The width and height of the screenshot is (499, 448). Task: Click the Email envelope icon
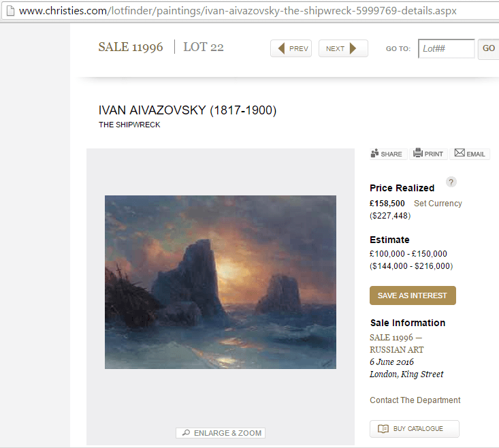tap(460, 153)
